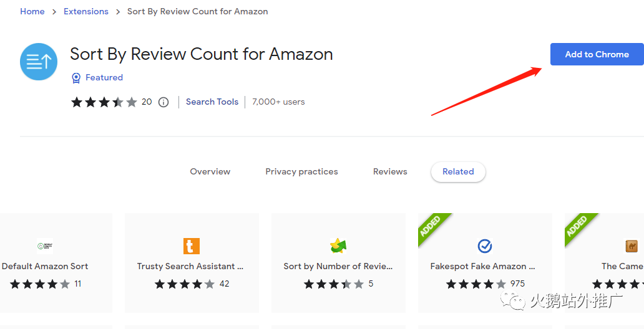Click the Fakespot blue checkmark icon

pyautogui.click(x=485, y=246)
